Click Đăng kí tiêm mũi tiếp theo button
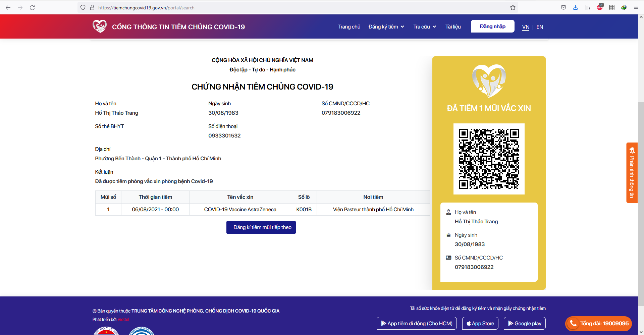644x335 pixels. [x=261, y=227]
